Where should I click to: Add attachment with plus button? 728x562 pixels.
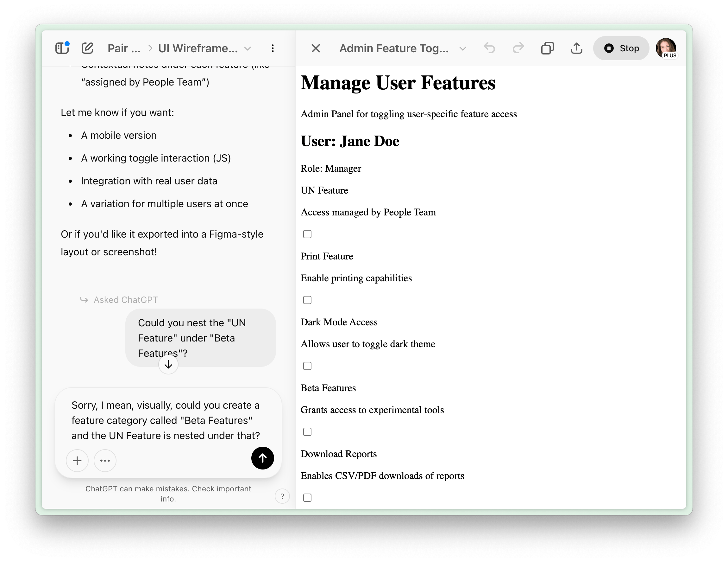(x=77, y=461)
